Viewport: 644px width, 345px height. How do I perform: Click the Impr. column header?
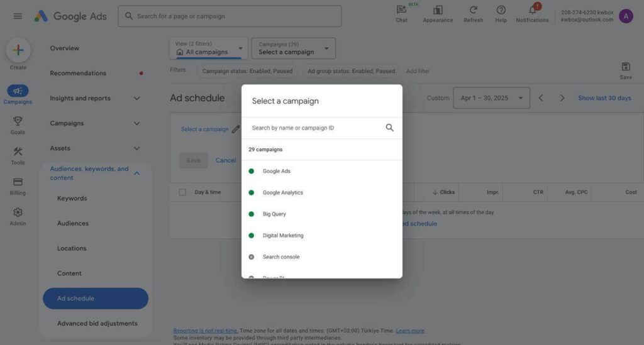click(x=493, y=192)
